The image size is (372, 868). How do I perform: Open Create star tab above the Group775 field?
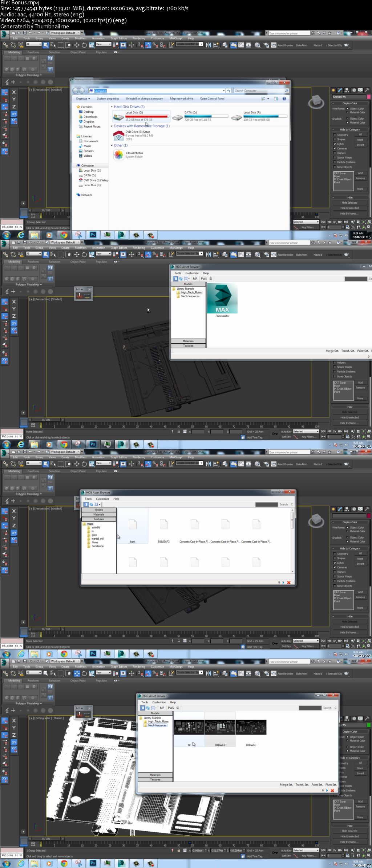point(333,90)
